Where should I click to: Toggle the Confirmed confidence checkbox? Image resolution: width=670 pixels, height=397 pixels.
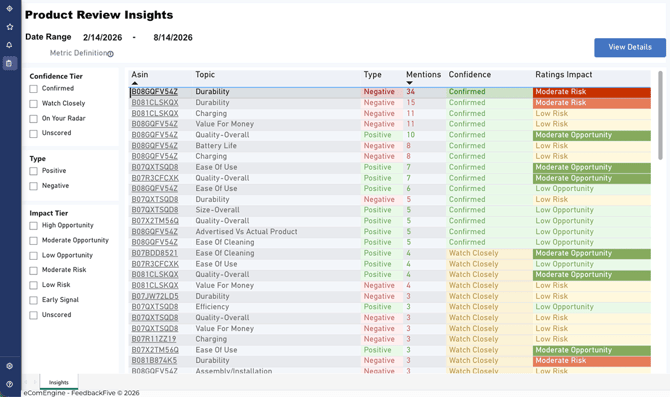(33, 89)
